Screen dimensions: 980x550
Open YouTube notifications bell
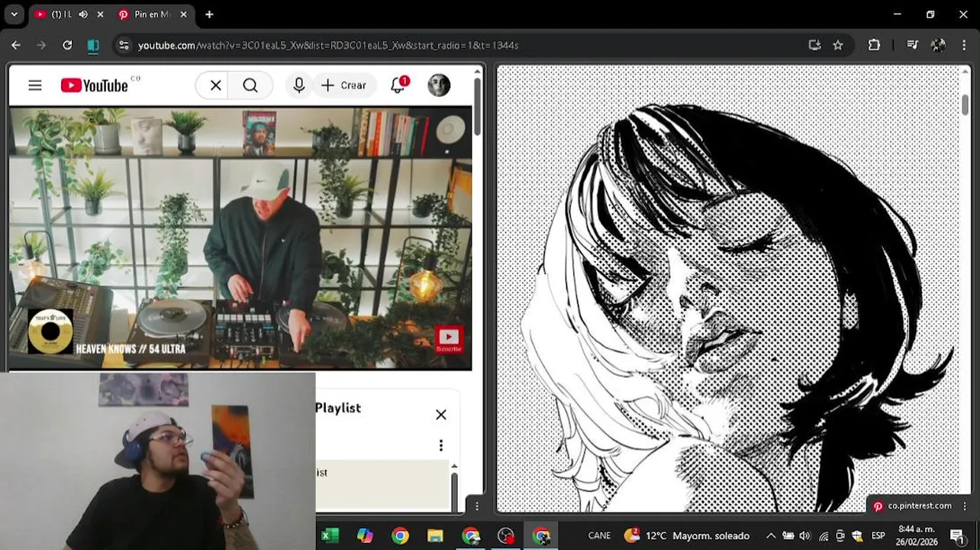coord(398,86)
